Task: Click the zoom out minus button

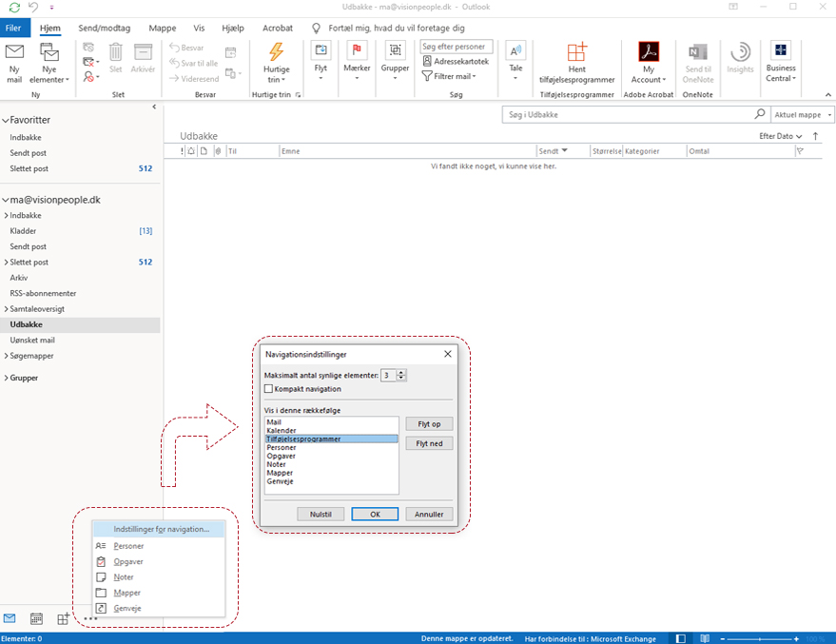Action: click(723, 638)
